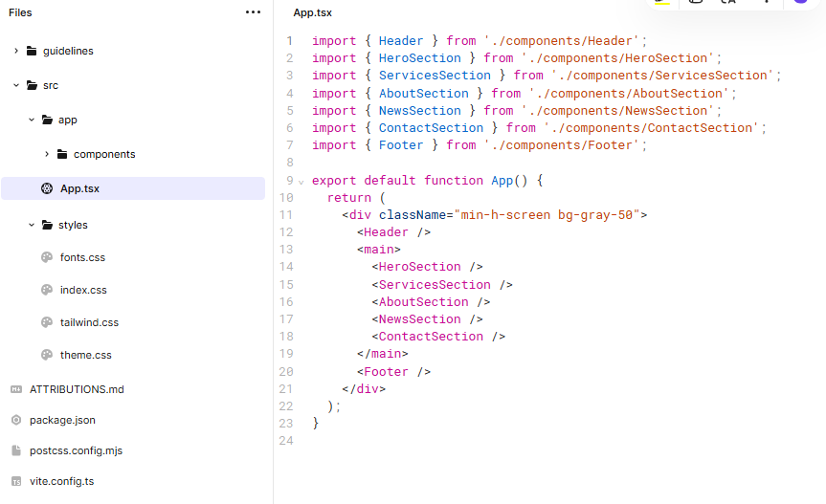The image size is (826, 504).
Task: Click the palette icon next to theme.css
Action: click(46, 355)
